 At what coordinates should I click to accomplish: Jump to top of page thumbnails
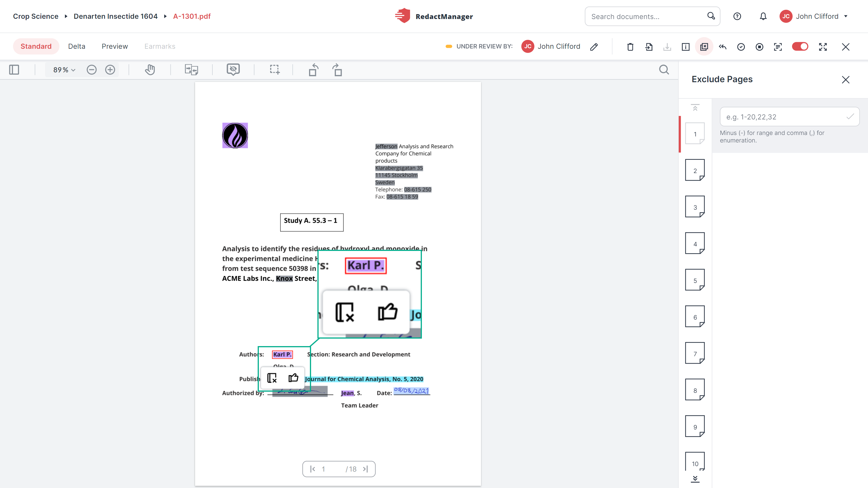click(x=695, y=107)
